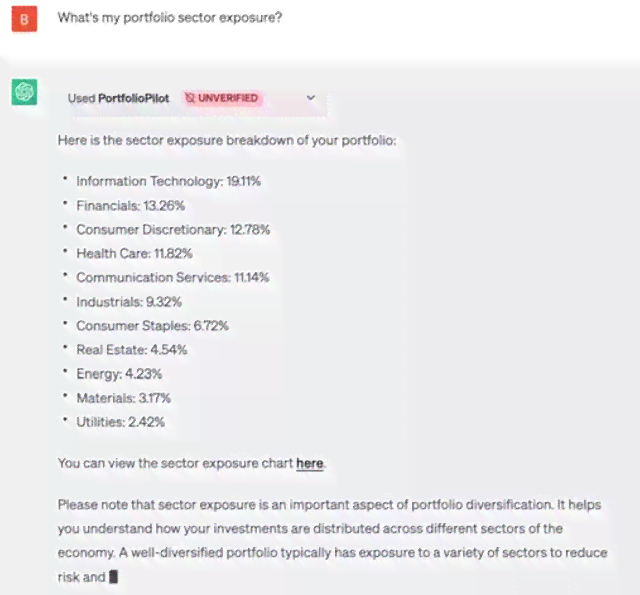The width and height of the screenshot is (640, 595).
Task: Click the Financials 13.26% list item
Action: [x=131, y=205]
